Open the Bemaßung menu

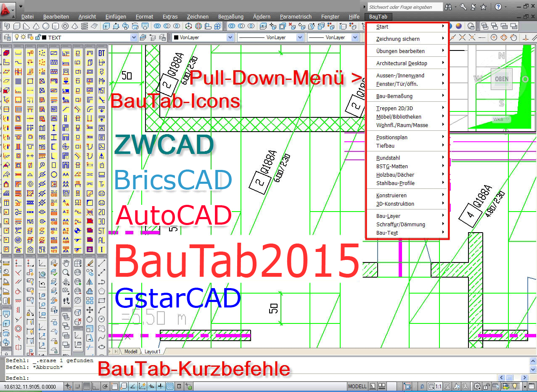pos(230,17)
